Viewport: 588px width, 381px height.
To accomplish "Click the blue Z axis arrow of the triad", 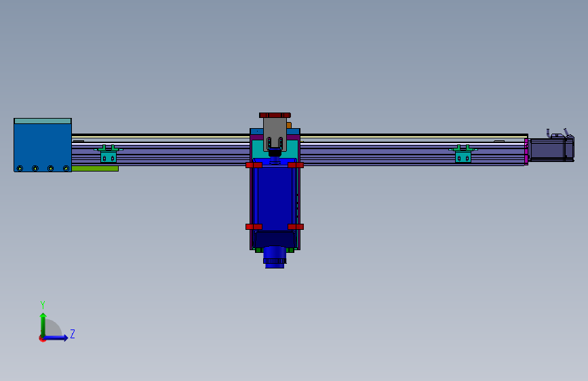I will tap(56, 338).
